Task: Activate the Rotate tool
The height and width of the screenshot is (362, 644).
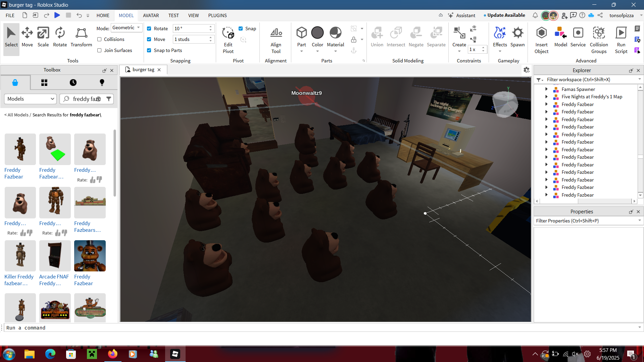Action: 60,37
